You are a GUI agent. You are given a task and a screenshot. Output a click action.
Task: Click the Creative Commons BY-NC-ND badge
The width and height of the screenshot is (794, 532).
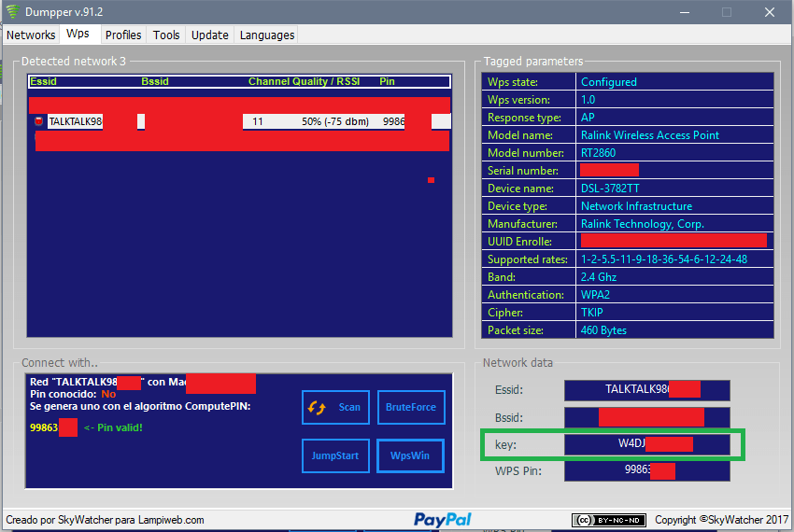(x=609, y=520)
